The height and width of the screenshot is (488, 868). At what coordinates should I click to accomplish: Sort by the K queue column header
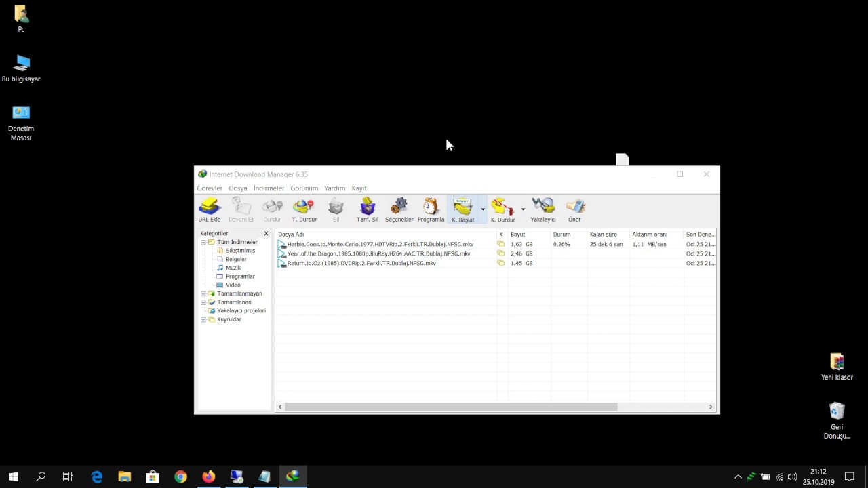click(502, 235)
